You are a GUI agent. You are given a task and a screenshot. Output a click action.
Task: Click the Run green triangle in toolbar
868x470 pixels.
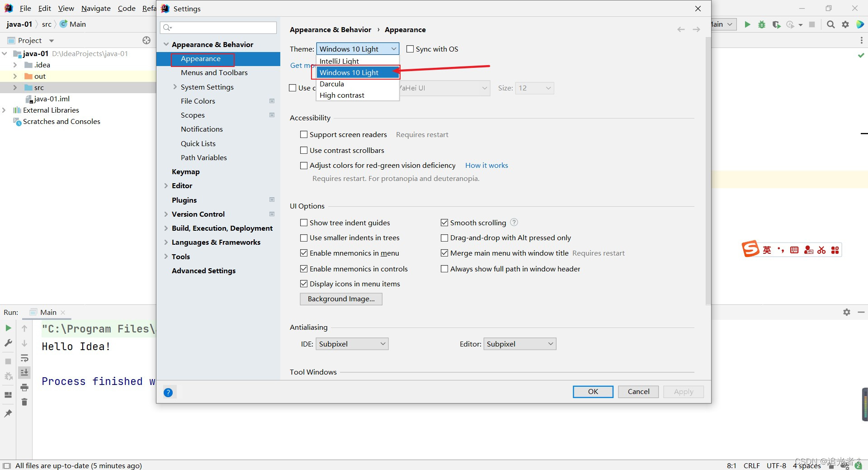coord(747,24)
